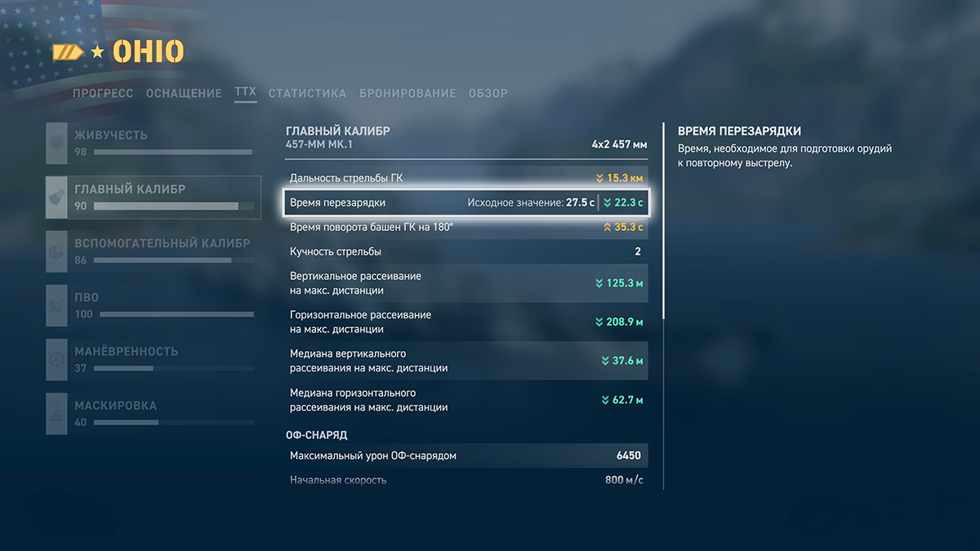Select the Главный калибр shell icon
This screenshot has width=980, height=551.
(56, 197)
